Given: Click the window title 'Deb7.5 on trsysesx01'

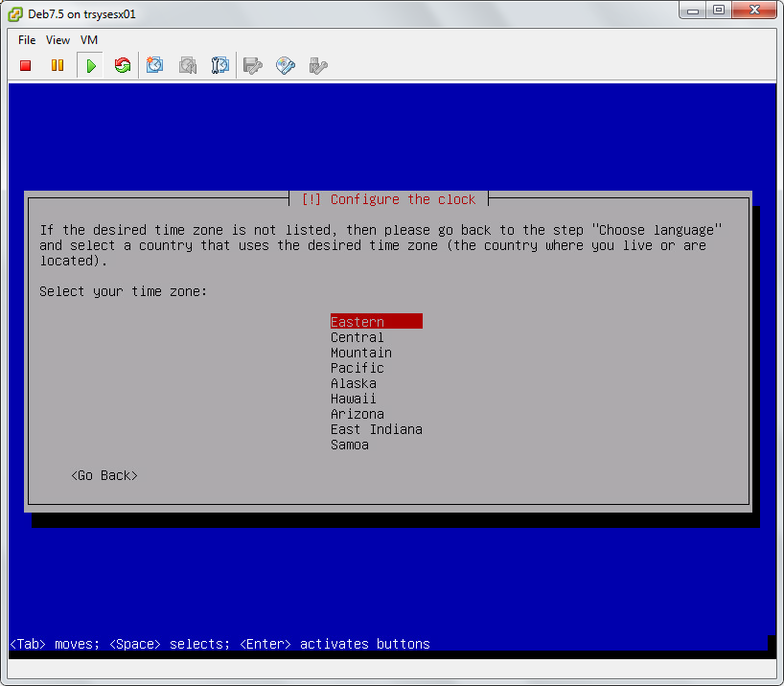Looking at the screenshot, I should 81,14.
